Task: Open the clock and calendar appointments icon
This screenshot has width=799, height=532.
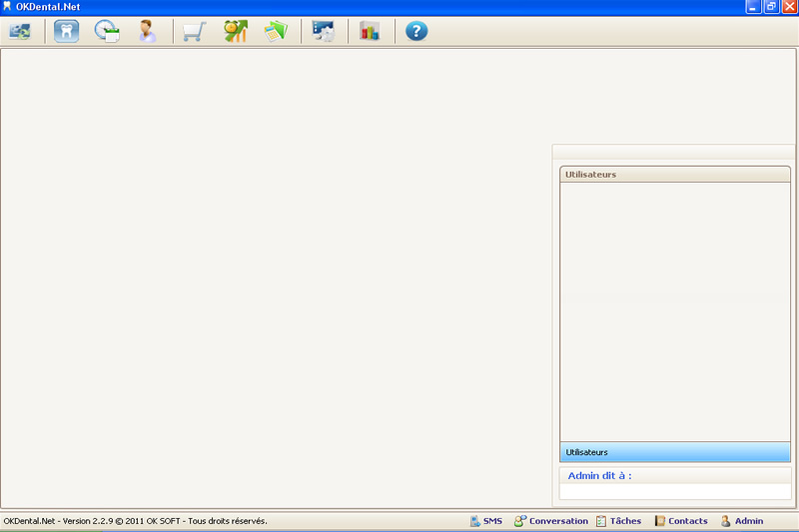Action: [107, 32]
